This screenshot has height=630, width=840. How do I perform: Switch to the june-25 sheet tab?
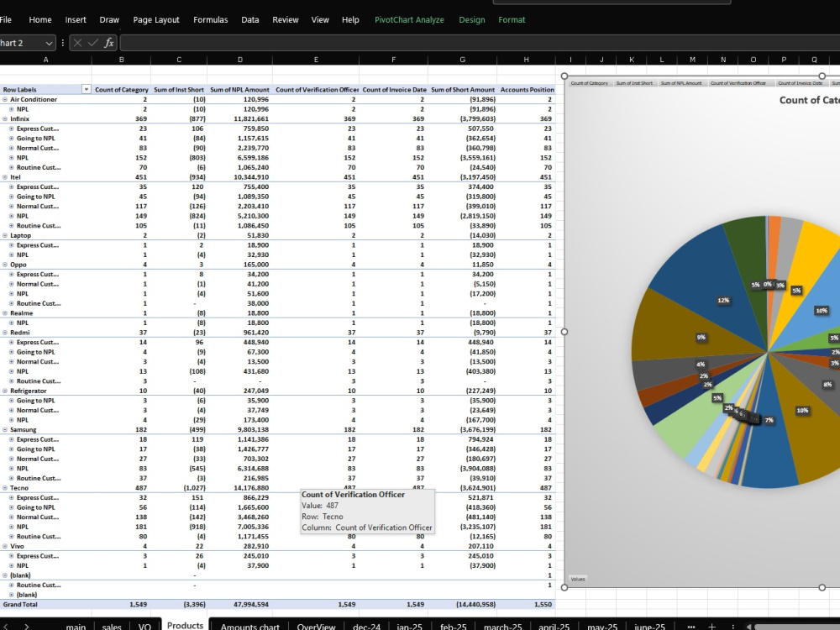(649, 627)
